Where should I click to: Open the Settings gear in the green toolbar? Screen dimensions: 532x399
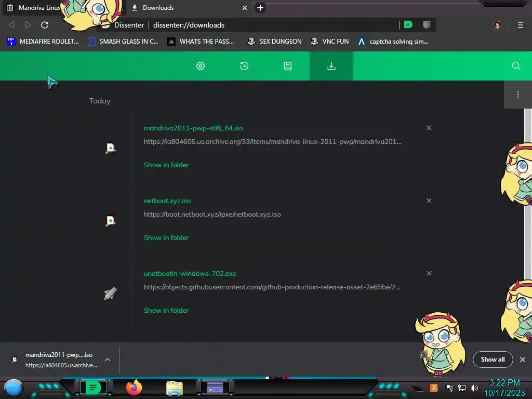[x=201, y=66]
